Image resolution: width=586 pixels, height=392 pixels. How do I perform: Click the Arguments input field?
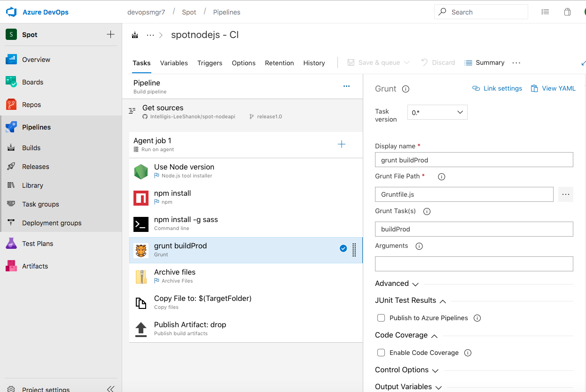(474, 264)
